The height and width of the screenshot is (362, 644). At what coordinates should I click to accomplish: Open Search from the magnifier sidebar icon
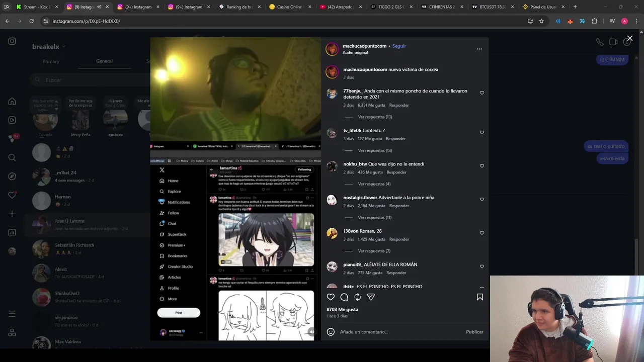pyautogui.click(x=12, y=157)
